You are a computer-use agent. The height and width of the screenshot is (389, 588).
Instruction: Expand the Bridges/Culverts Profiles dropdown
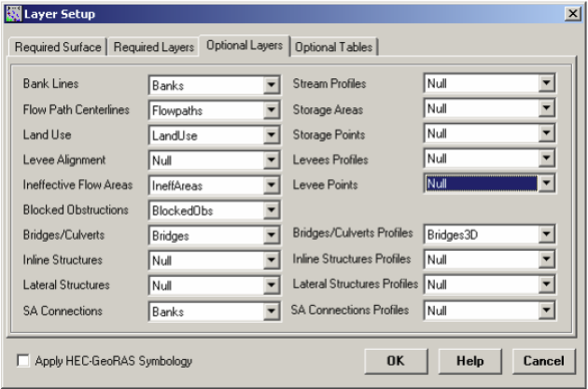546,235
